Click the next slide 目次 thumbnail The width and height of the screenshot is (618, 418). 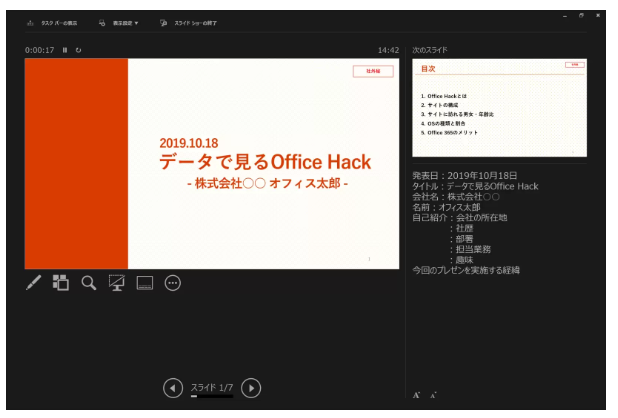[499, 107]
